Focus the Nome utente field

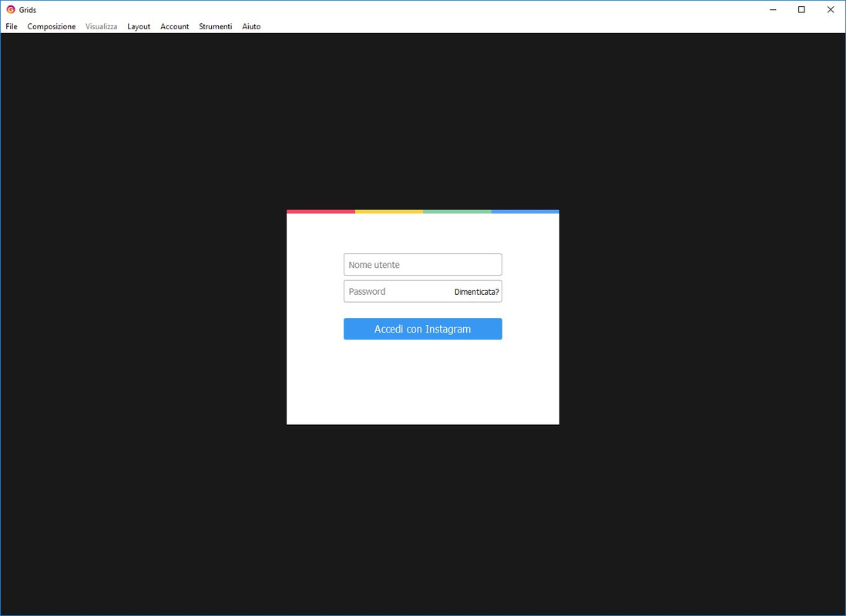point(422,265)
